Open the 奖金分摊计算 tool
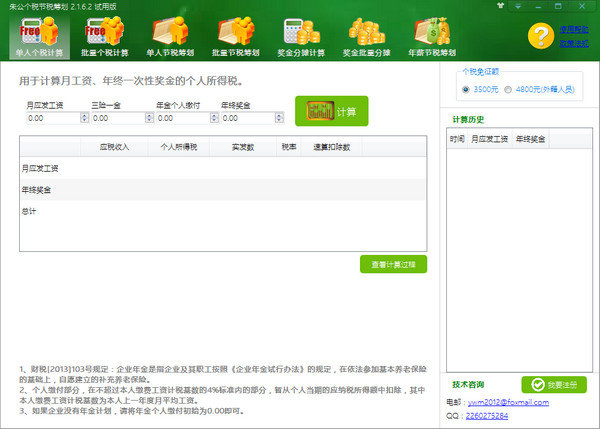Image resolution: width=600 pixels, height=429 pixels. coord(301,37)
